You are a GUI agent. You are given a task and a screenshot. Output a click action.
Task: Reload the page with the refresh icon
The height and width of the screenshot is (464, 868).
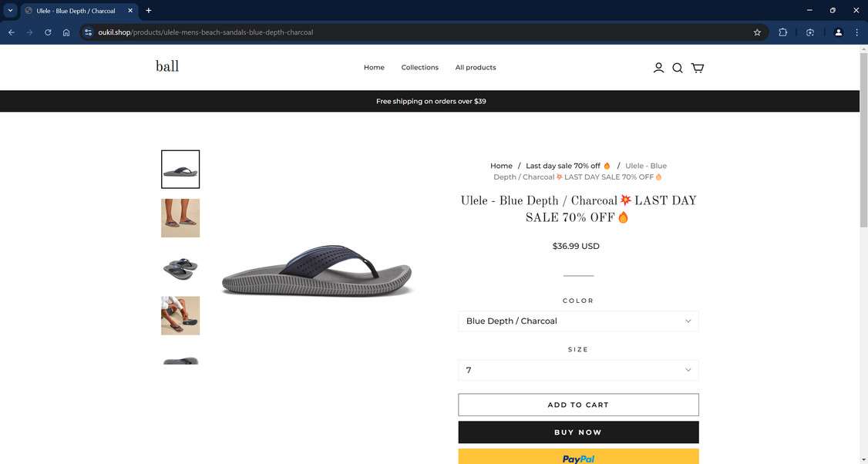pos(47,32)
